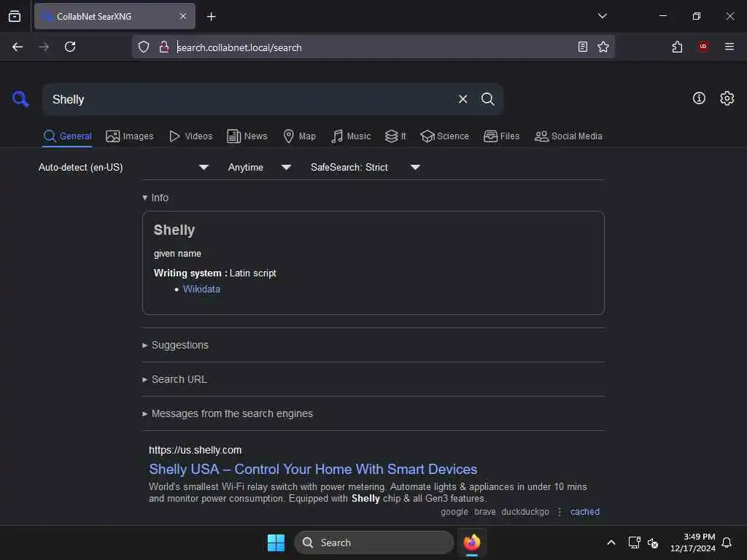The height and width of the screenshot is (560, 747).
Task: Open SafeSearch Strict dropdown
Action: [x=365, y=167]
